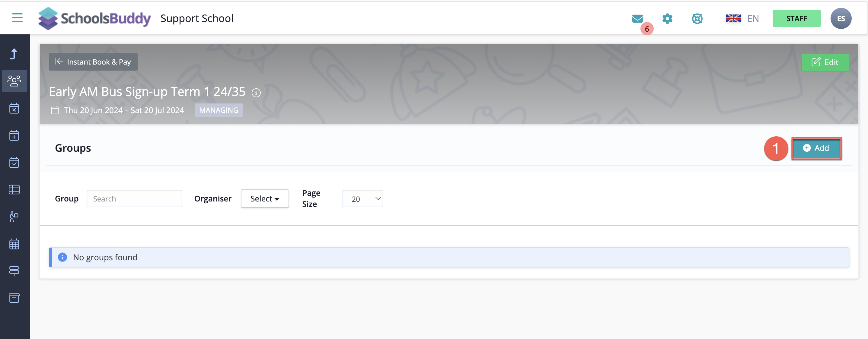Open the messages envelope icon
This screenshot has height=339, width=868.
[637, 18]
